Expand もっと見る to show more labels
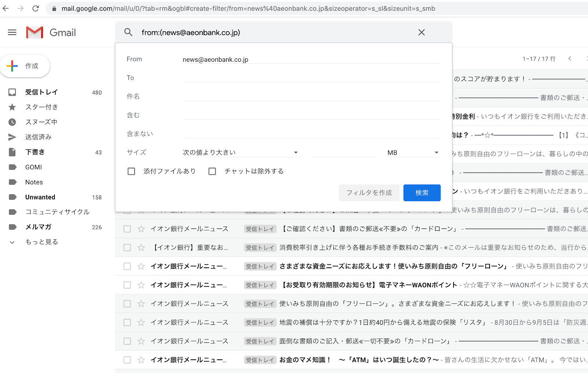This screenshot has width=588, height=373. (42, 242)
